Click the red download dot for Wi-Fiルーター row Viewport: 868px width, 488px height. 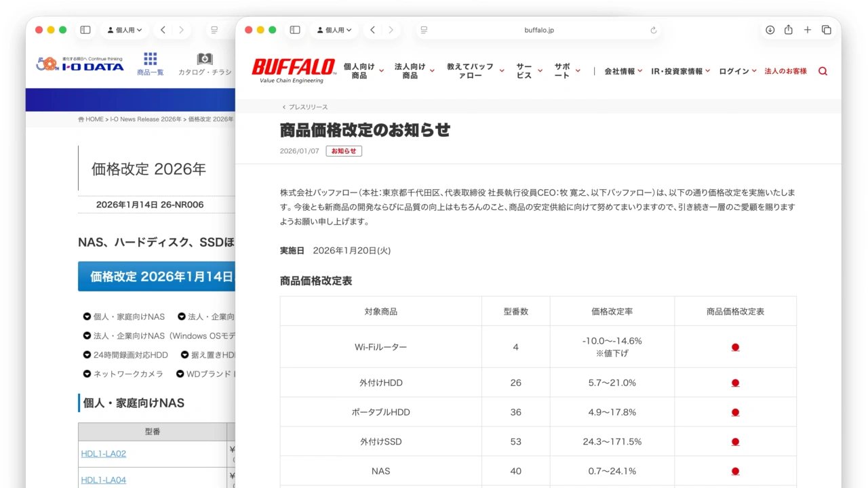735,347
